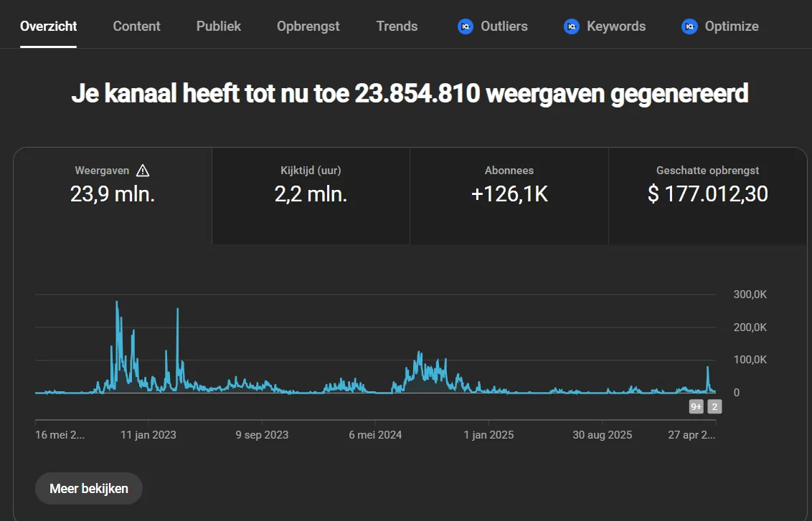Click the blue IQ icon beside Optimize
Screen dimensions: 812x521
pos(689,27)
